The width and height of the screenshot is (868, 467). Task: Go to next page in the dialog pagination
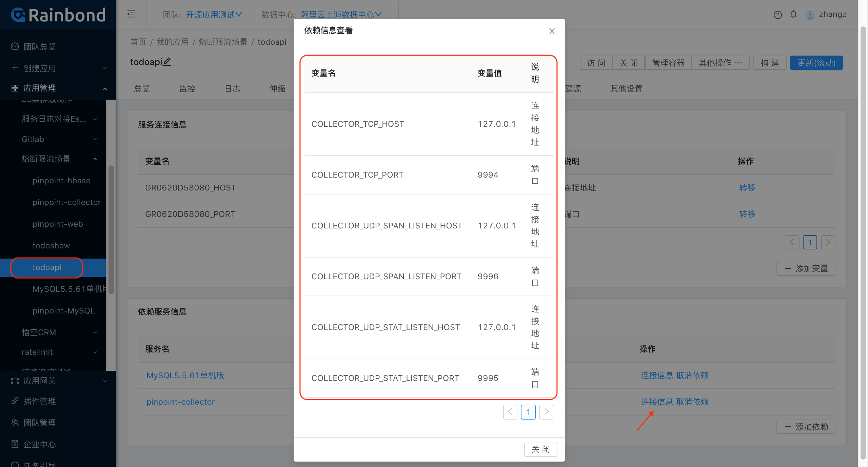[x=546, y=412]
